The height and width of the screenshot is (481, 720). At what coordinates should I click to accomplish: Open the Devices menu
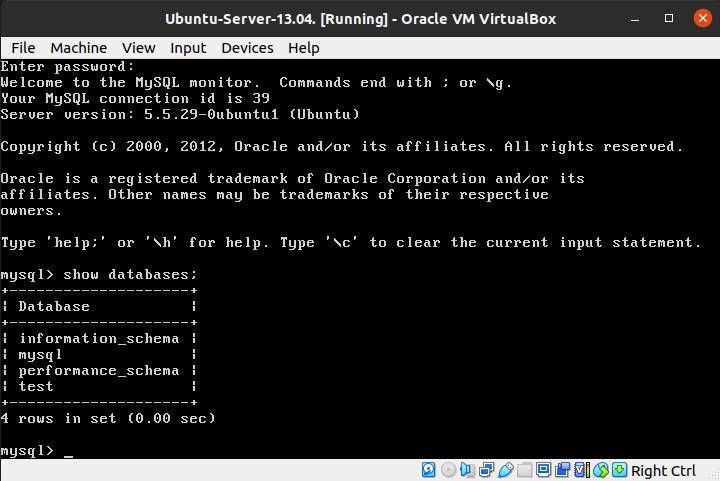click(x=247, y=48)
